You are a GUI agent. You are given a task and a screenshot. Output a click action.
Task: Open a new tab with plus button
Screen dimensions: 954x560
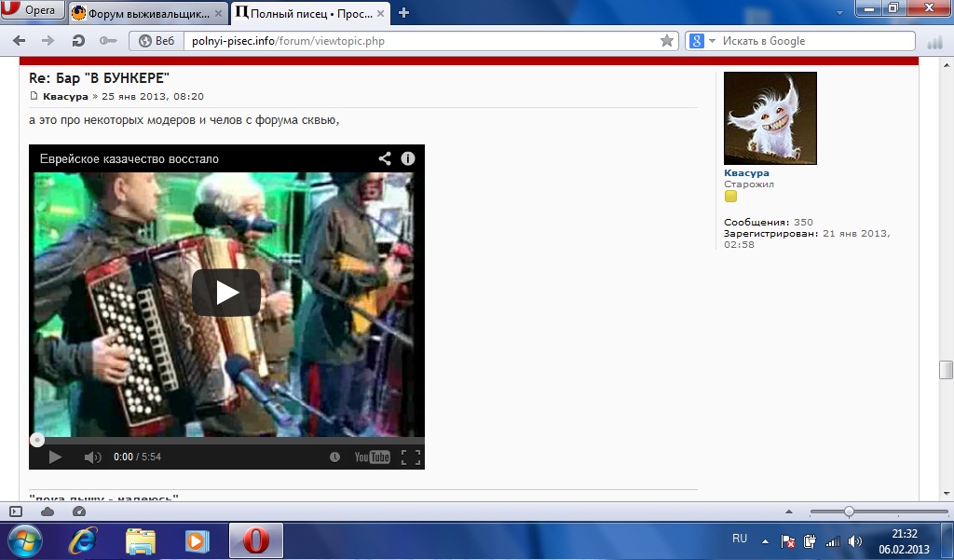click(403, 13)
